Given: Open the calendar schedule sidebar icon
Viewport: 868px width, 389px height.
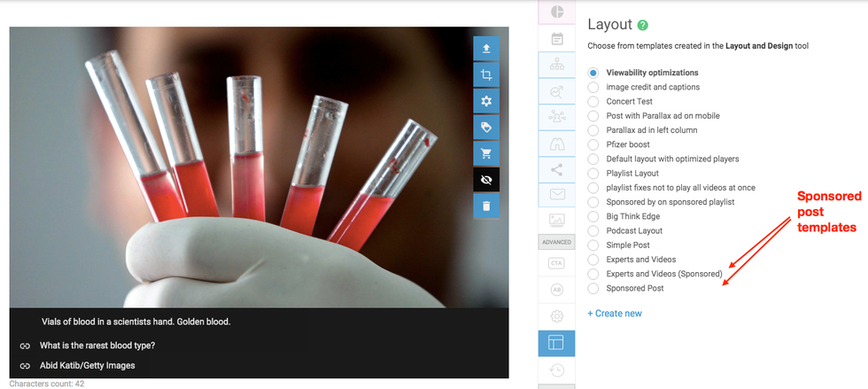Looking at the screenshot, I should 556,38.
